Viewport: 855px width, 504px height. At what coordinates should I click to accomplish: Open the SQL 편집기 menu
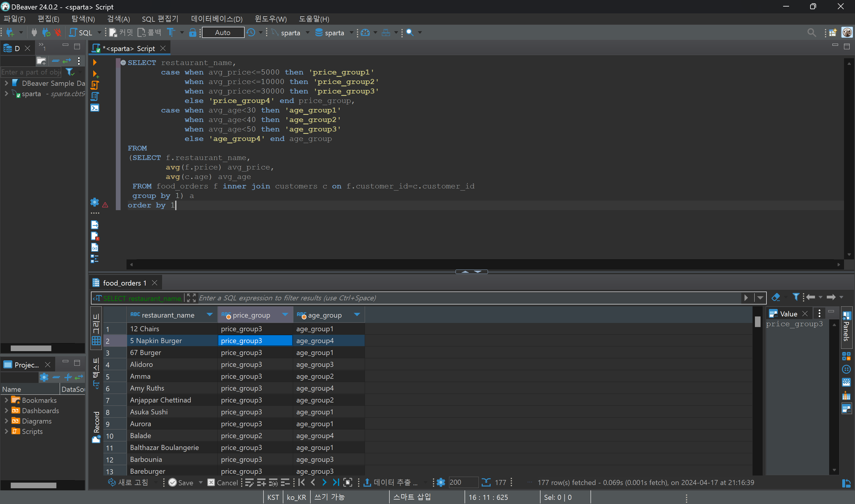click(160, 19)
